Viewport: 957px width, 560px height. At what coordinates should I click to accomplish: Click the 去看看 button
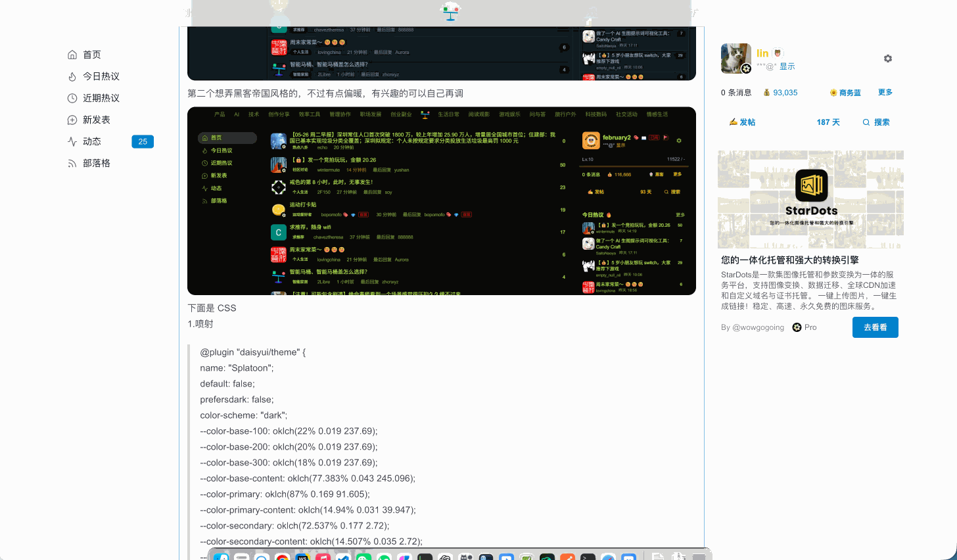click(x=875, y=327)
